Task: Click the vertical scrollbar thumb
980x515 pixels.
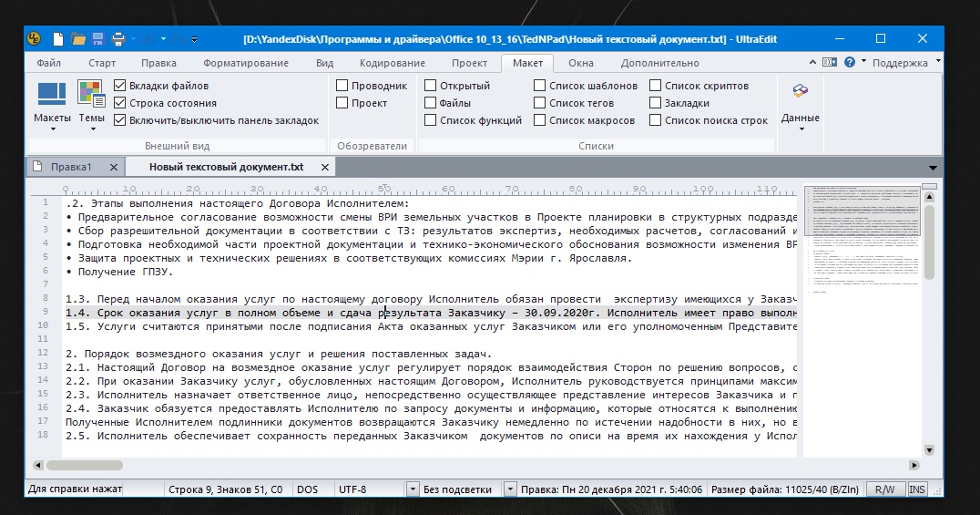Action: (929, 241)
